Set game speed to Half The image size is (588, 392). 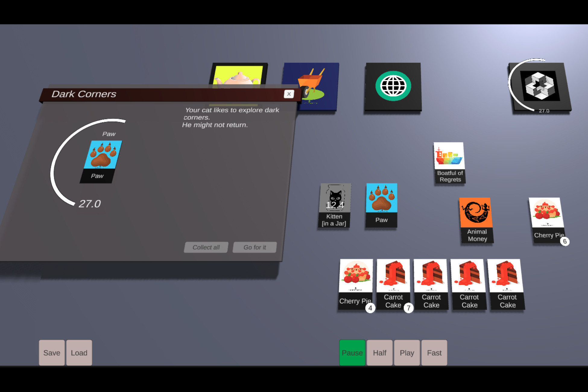(x=379, y=352)
